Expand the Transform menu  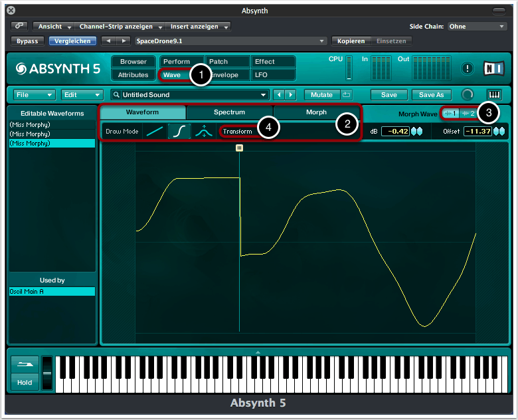[x=238, y=131]
